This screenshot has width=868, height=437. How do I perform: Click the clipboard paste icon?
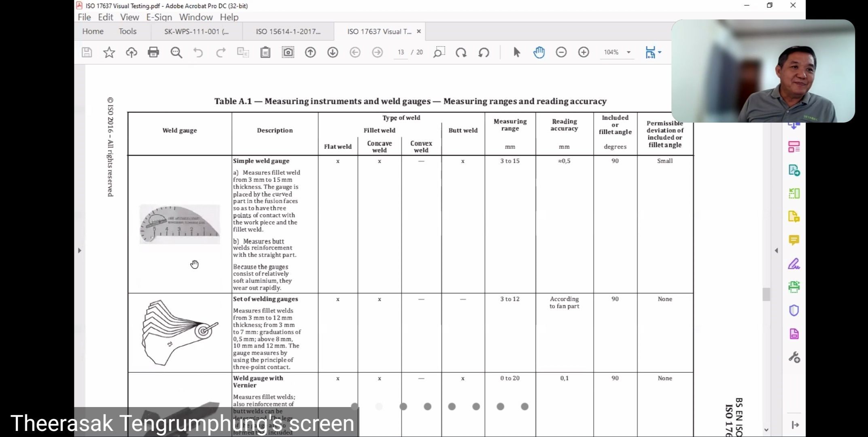265,52
